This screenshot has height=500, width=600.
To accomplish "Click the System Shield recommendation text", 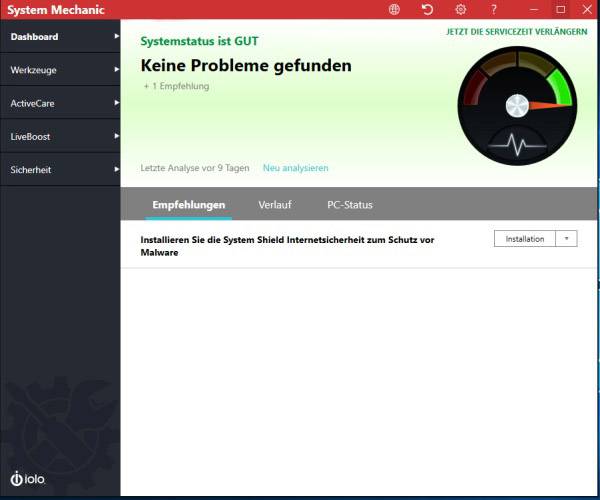I will pyautogui.click(x=287, y=246).
